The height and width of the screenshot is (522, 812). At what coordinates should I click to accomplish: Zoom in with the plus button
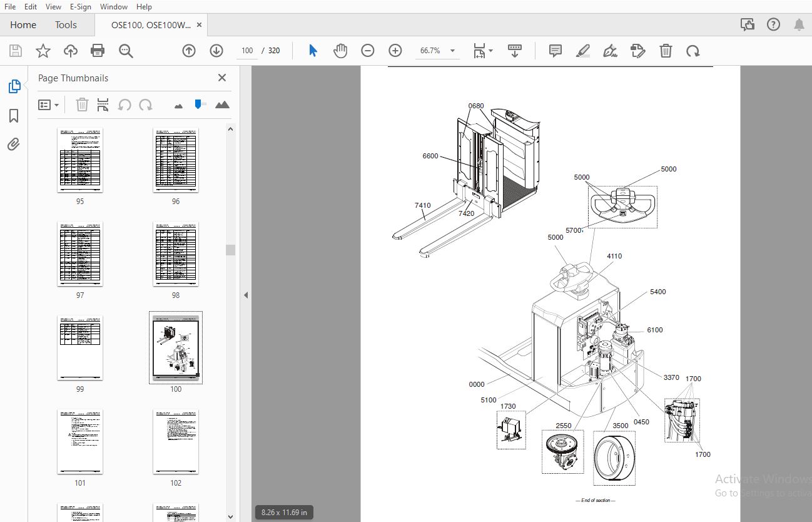point(395,51)
